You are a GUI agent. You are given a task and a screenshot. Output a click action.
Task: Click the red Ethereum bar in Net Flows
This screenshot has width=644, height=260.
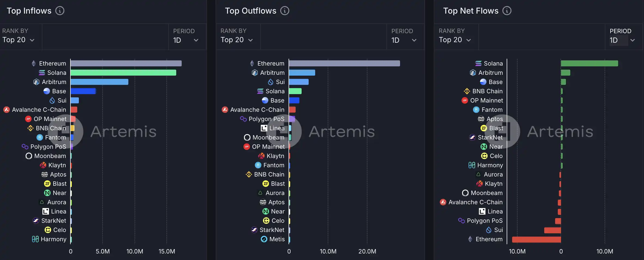coord(536,239)
